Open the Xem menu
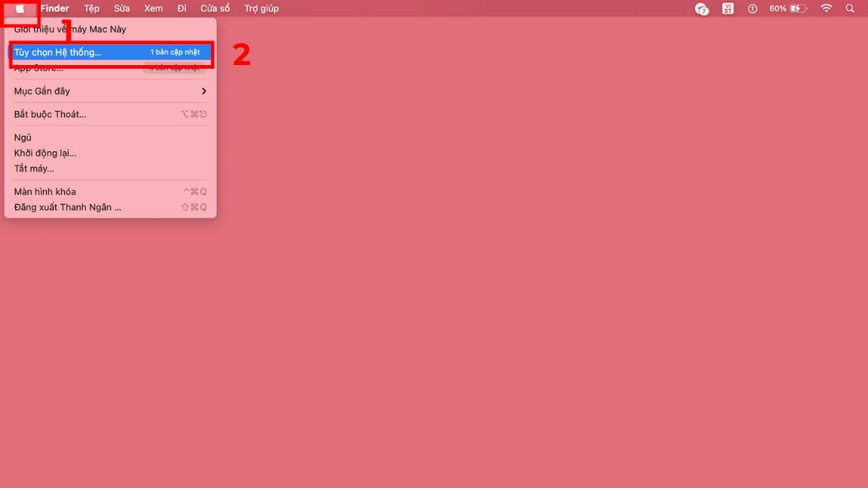The image size is (868, 488). 153,9
